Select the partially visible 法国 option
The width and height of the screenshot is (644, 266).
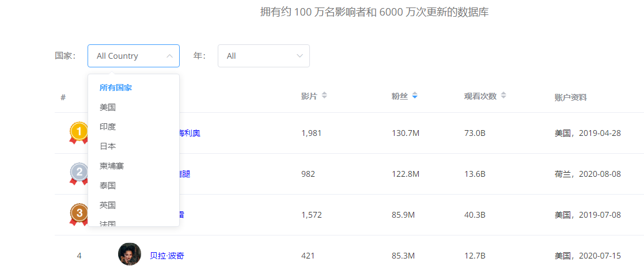coord(108,223)
